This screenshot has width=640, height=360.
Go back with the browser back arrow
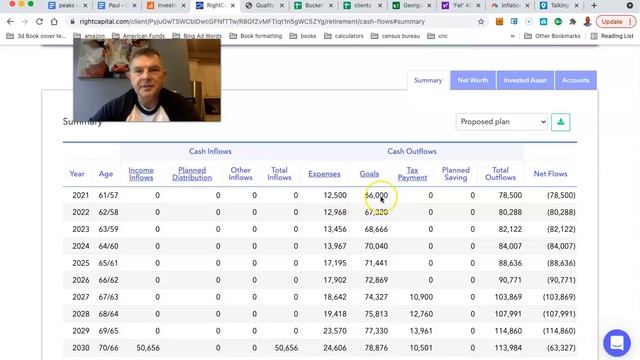tap(10, 22)
